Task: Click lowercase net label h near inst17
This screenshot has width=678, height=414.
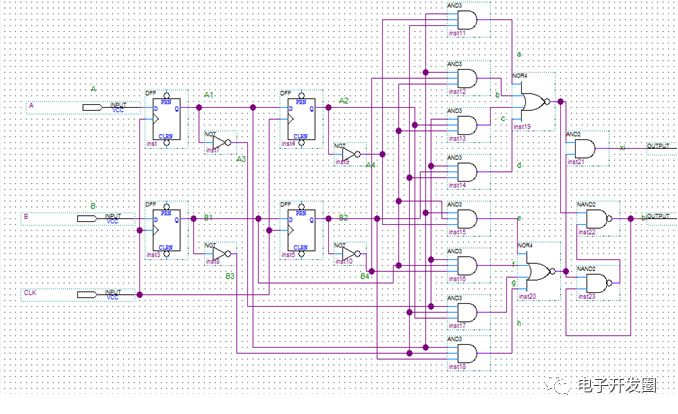Action: [x=519, y=323]
